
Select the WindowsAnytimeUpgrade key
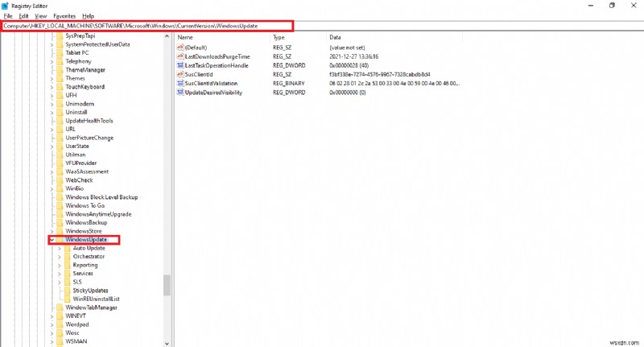click(x=98, y=214)
